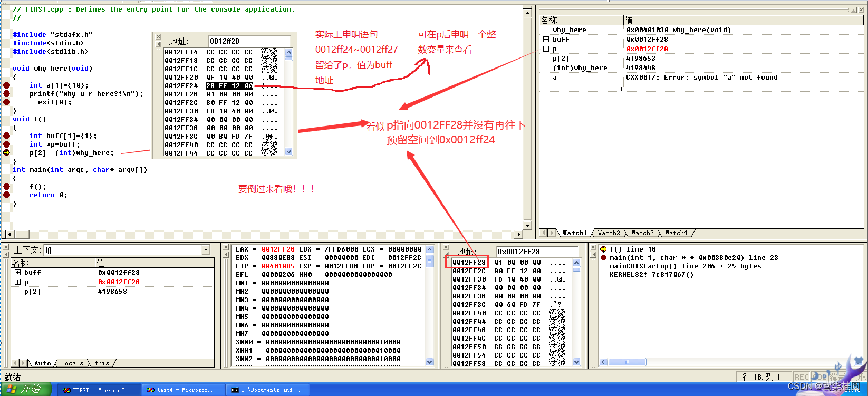This screenshot has height=396, width=868.
Task: Click the code editor horizontal scroll-right arrow
Action: tap(519, 234)
